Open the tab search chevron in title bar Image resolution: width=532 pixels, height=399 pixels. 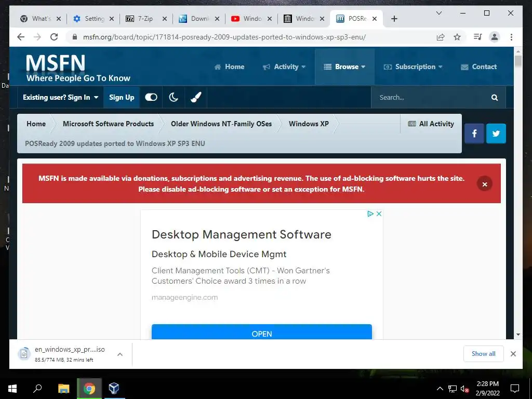point(438,13)
